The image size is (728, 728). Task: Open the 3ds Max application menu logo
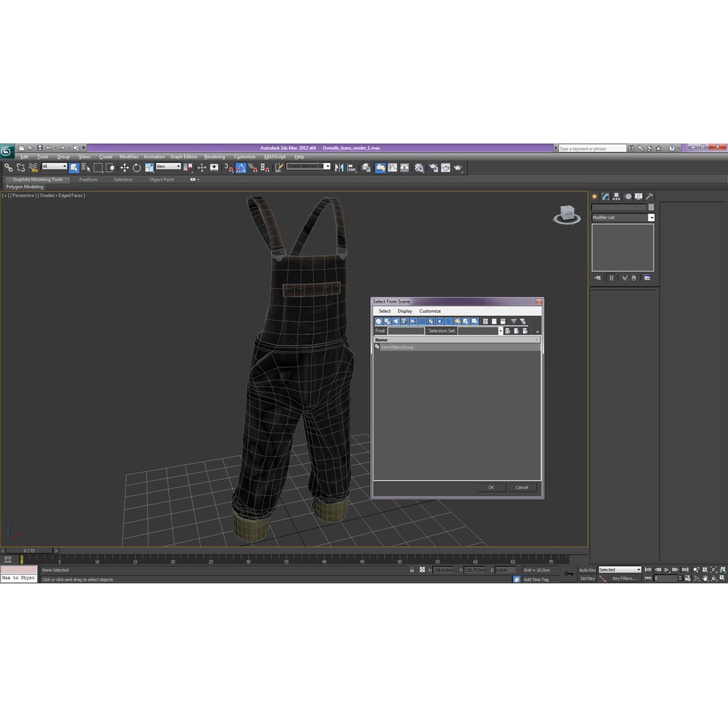pos(7,151)
